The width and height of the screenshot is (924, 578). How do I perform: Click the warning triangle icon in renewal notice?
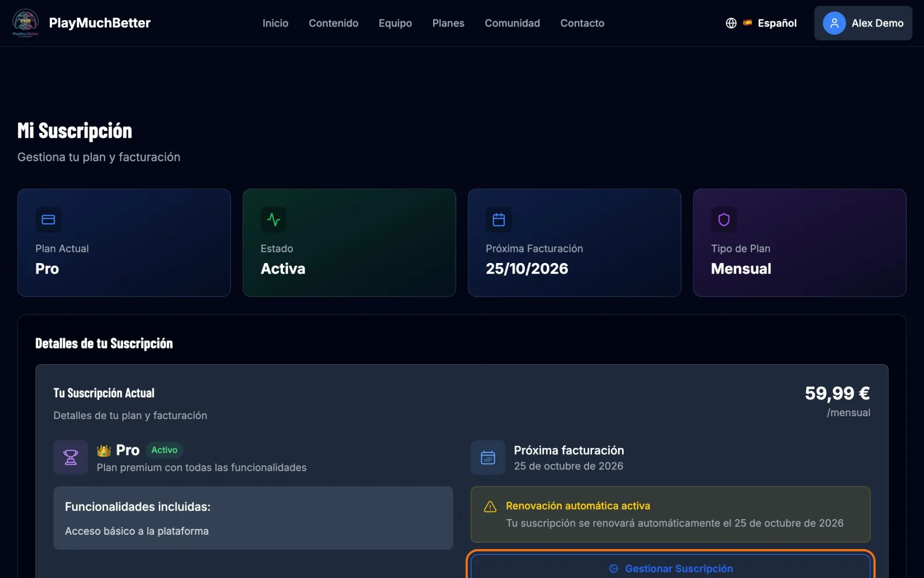(x=490, y=506)
